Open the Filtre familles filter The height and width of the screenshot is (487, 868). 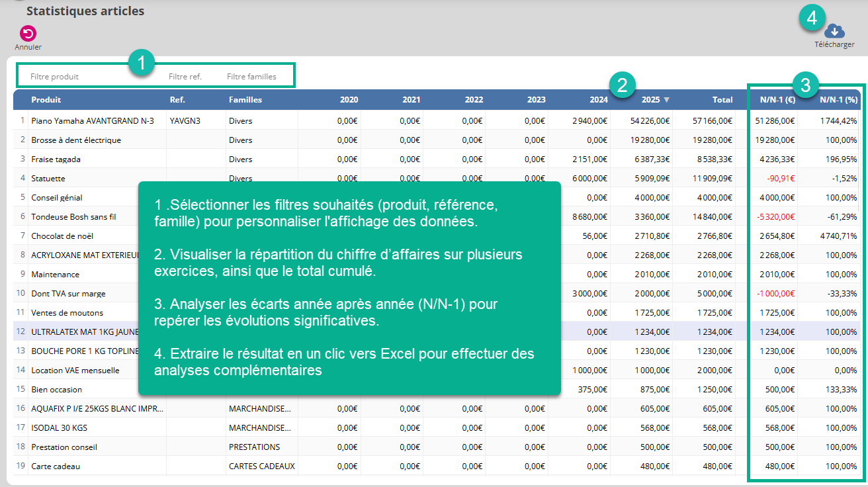251,77
